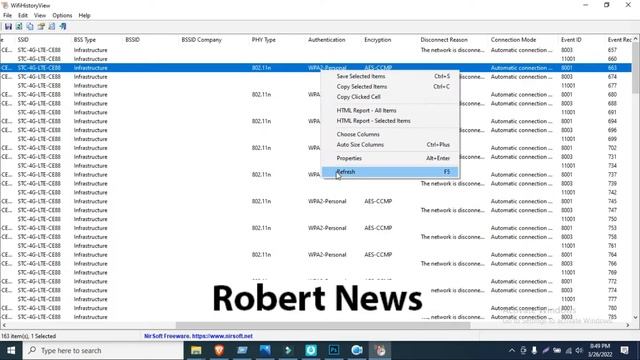Viewport: 640px width, 360px height.
Task: Select HTML Report - Selected Items
Action: click(x=390, y=121)
